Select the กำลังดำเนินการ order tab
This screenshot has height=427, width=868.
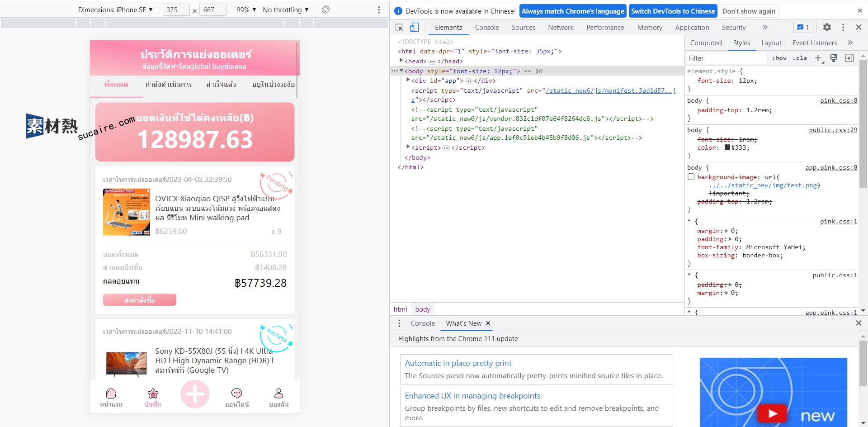click(169, 85)
